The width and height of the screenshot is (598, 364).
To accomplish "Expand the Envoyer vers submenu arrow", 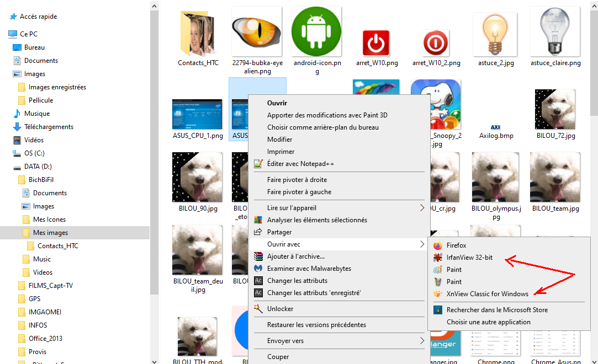I will 422,341.
